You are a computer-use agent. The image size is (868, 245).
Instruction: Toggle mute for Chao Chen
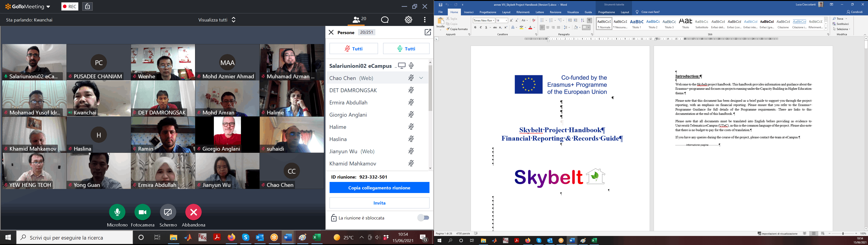411,78
